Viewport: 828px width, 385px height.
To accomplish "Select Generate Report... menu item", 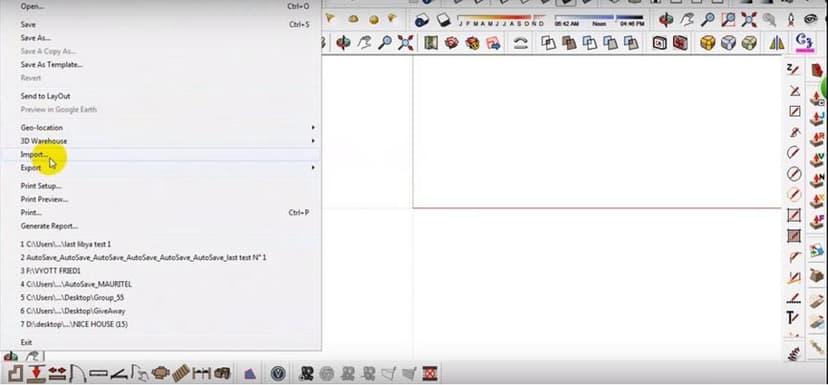I will (x=49, y=226).
